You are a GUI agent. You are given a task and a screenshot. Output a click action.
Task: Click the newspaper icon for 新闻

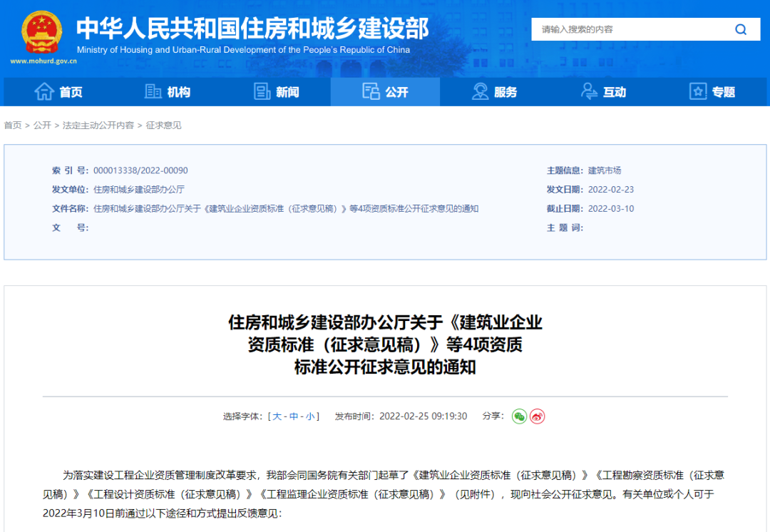[262, 91]
